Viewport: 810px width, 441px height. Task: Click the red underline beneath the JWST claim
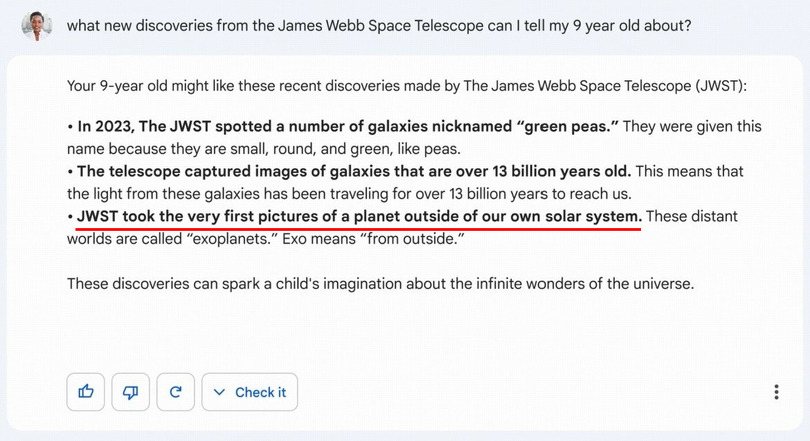pyautogui.click(x=359, y=228)
